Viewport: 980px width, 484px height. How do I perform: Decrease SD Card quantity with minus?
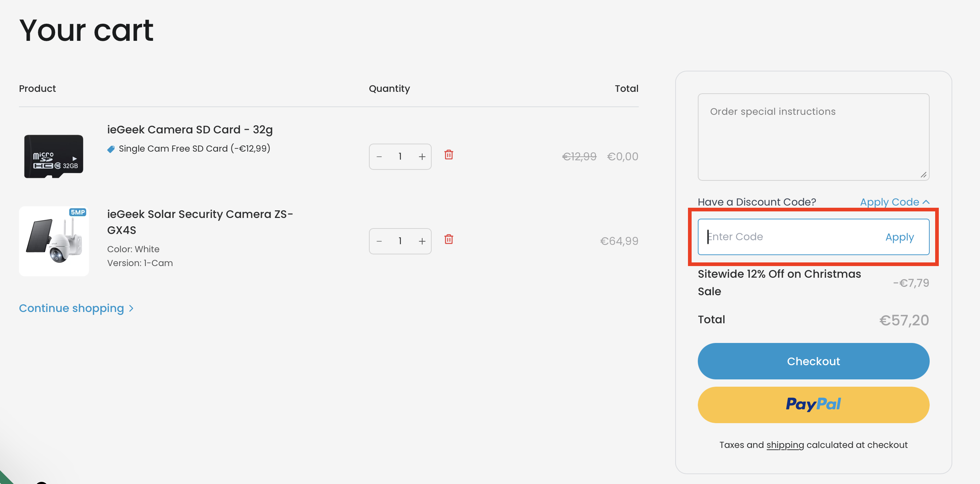click(379, 157)
